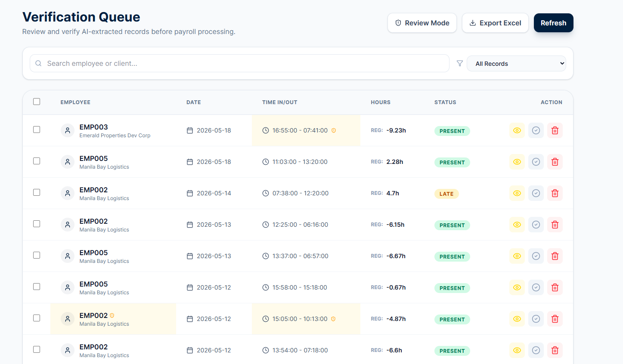Click the -0.67h hours value
Viewport: 623px width, 364px height.
396,287
